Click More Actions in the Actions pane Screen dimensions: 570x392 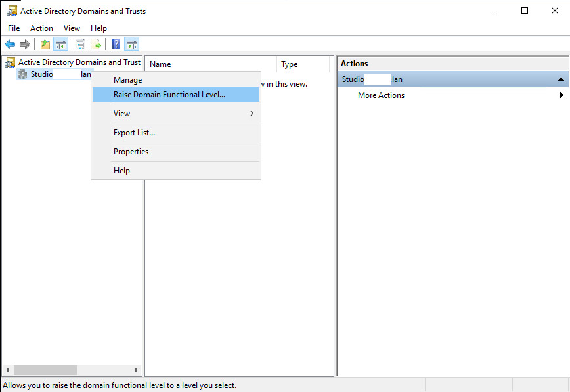coord(381,95)
